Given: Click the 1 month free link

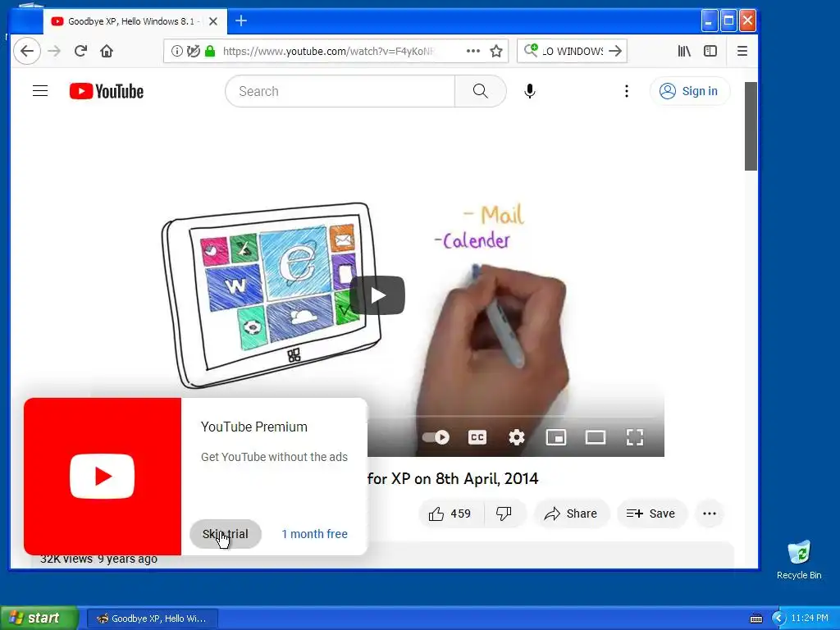Looking at the screenshot, I should point(314,534).
